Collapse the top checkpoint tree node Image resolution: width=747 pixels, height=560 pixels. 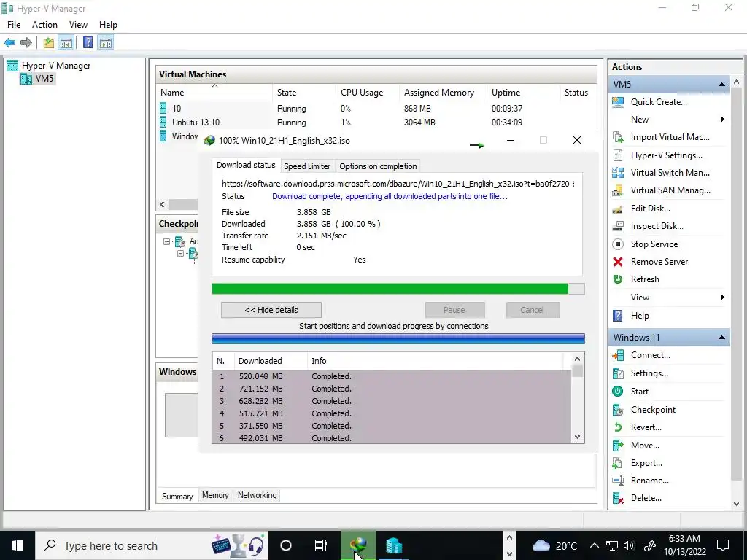pos(167,242)
